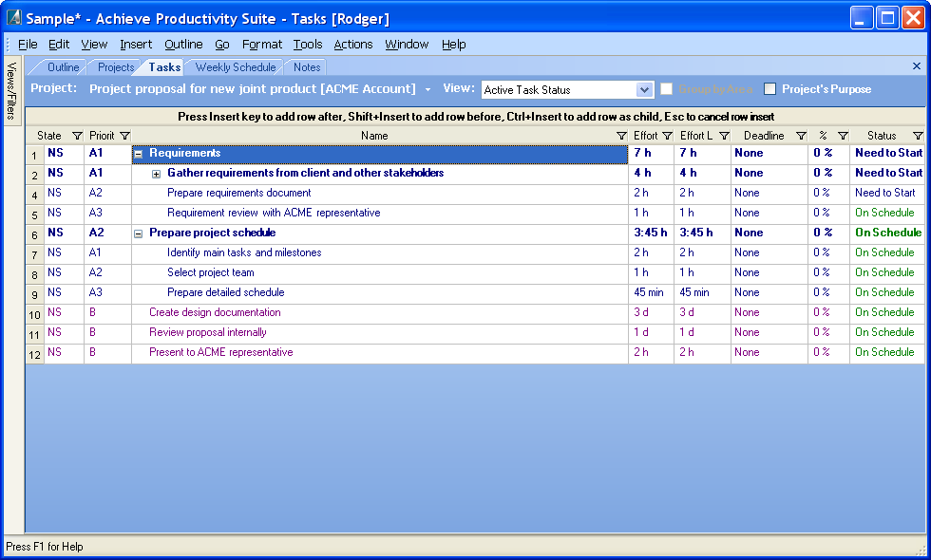Image resolution: width=931 pixels, height=560 pixels.
Task: Open the View dropdown Active Task Status
Action: click(x=567, y=89)
